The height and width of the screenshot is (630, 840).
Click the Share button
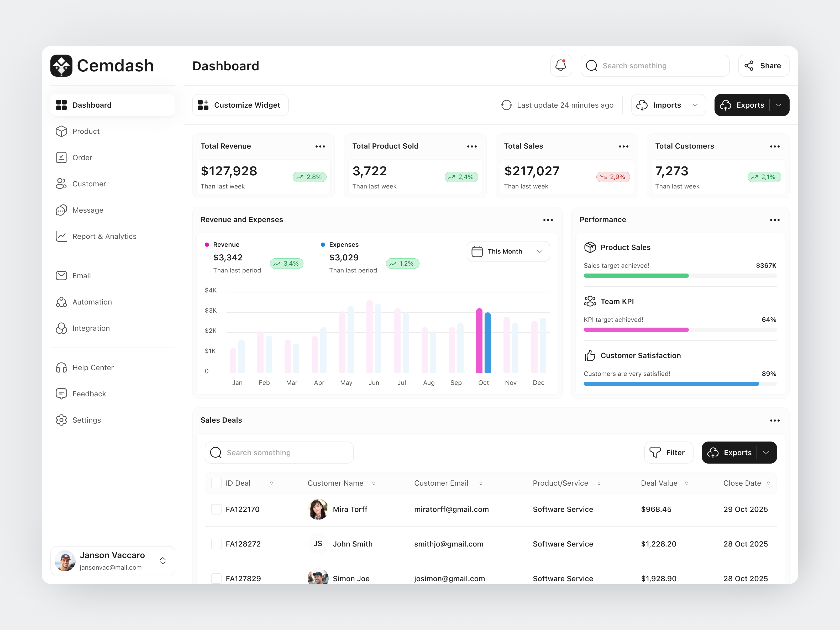click(764, 66)
